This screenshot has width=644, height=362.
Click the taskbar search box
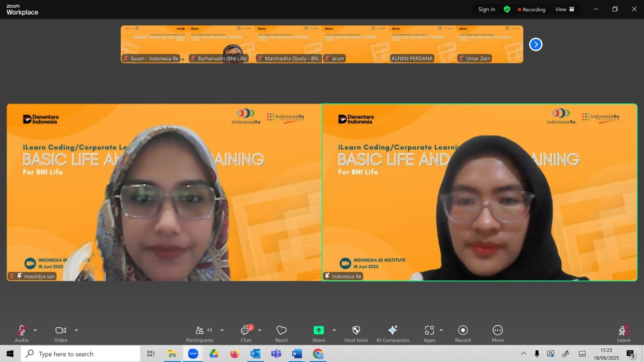[80, 354]
